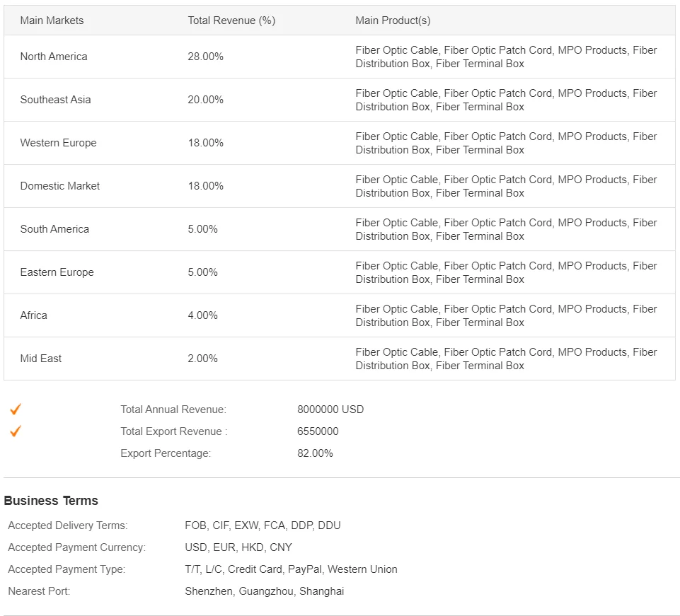Select Eastern Europe in the markets table
The height and width of the screenshot is (616, 680).
[57, 272]
